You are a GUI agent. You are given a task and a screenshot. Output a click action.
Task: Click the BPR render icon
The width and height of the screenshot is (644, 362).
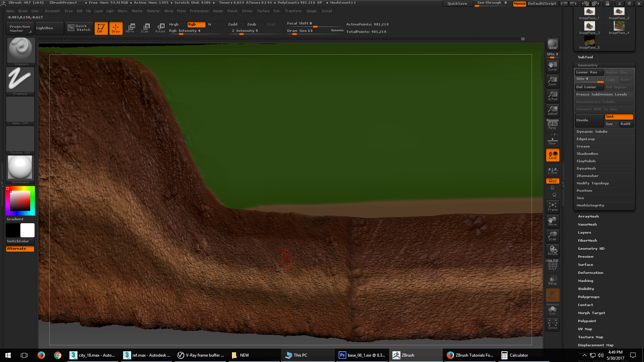click(x=552, y=44)
